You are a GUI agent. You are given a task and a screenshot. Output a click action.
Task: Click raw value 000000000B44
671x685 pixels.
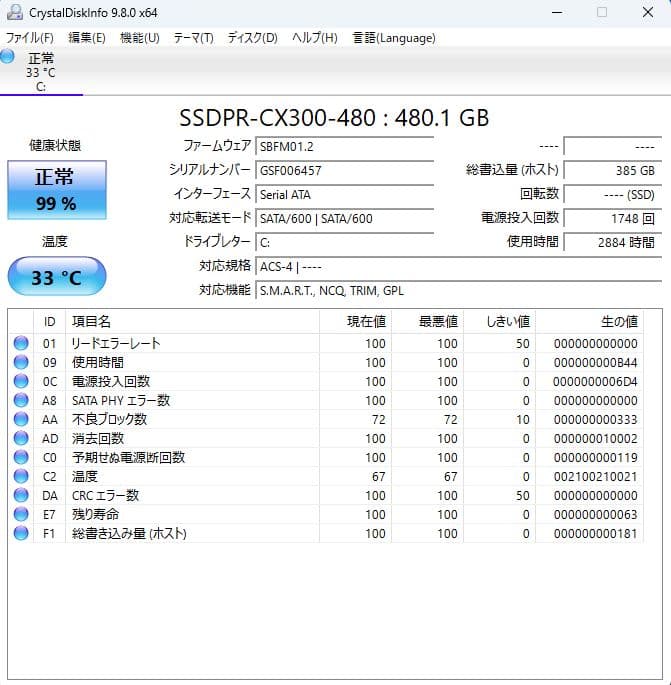(595, 363)
